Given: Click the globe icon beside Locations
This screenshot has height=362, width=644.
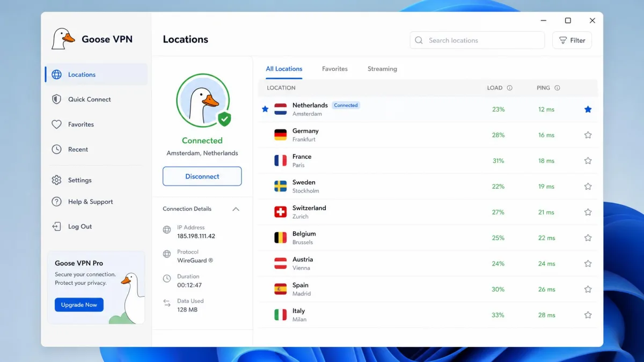Looking at the screenshot, I should coord(56,75).
